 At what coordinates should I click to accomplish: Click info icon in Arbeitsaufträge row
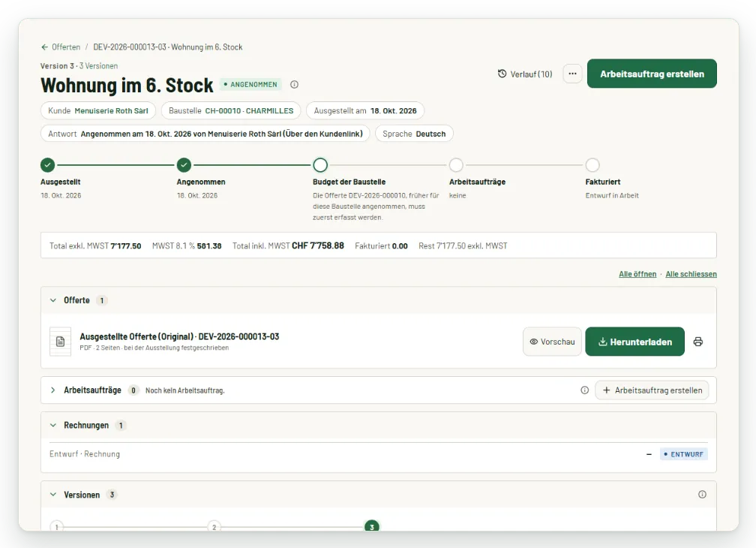584,390
